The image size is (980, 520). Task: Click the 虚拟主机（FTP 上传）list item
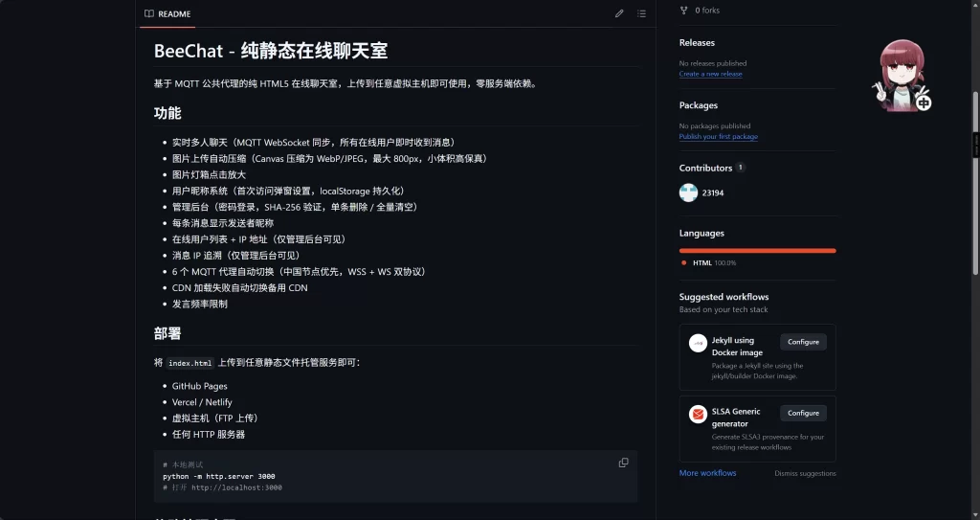217,418
